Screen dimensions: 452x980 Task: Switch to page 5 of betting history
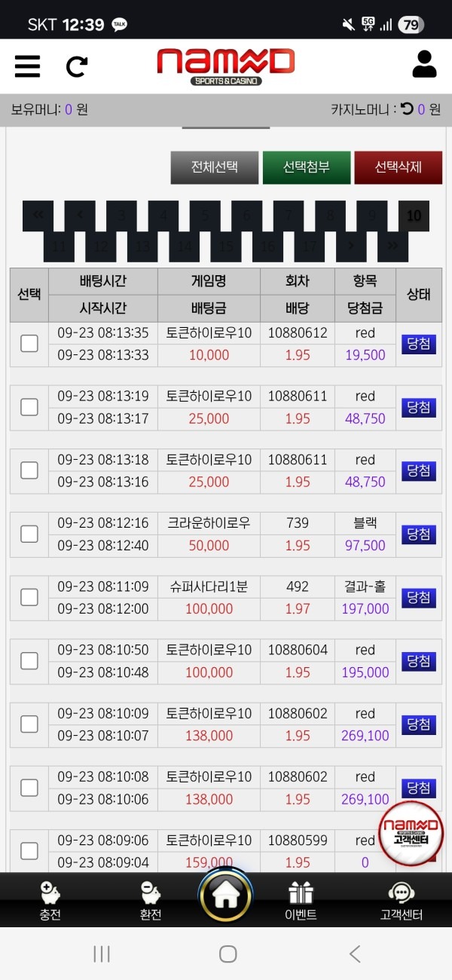point(205,215)
